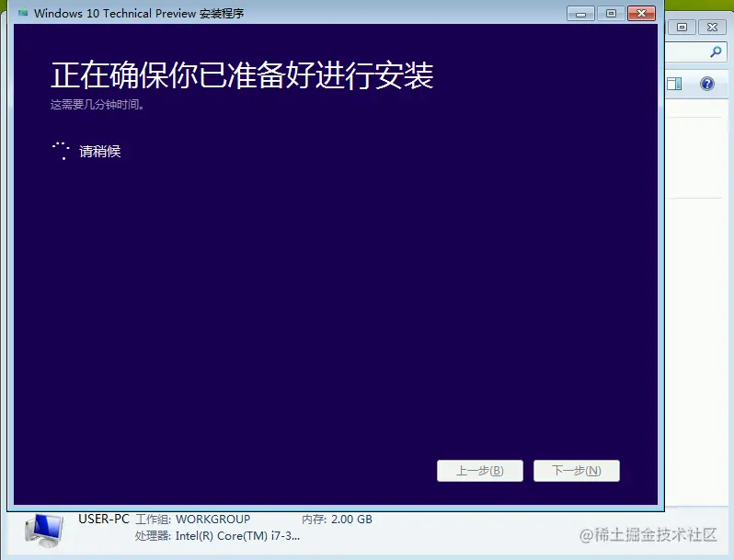
Task: Maximize the Windows 10 Technical Preview setup window
Action: (611, 14)
